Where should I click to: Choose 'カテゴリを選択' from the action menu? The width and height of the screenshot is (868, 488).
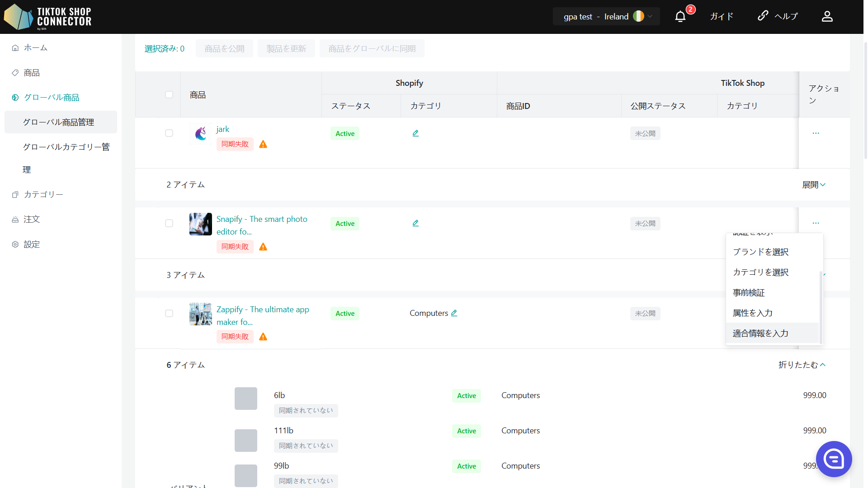773,272
